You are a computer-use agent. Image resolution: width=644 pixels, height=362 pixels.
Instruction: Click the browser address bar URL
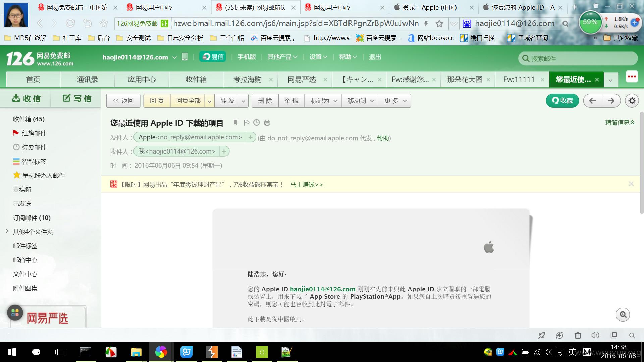click(296, 23)
